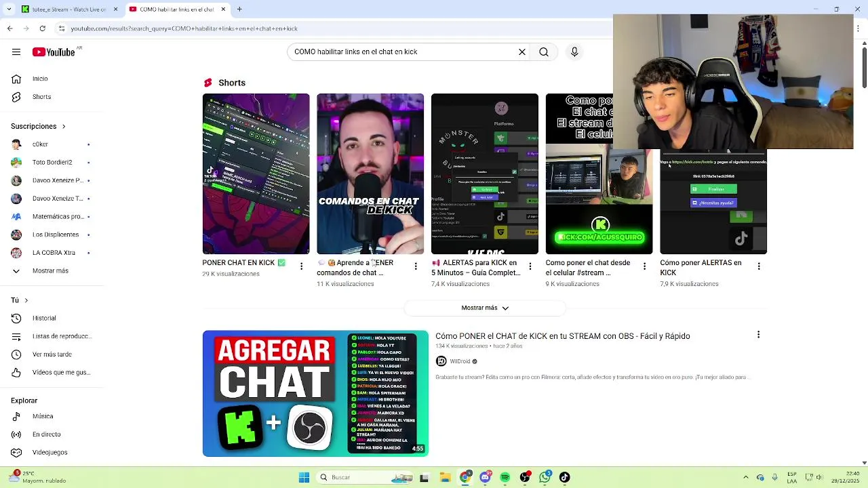Show hidden system tray icons

click(746, 477)
